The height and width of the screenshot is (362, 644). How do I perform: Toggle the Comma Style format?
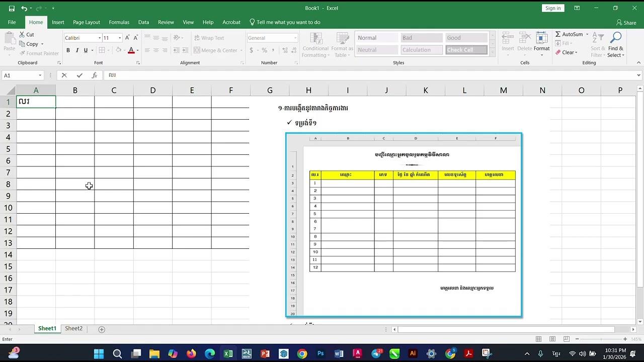tap(274, 50)
